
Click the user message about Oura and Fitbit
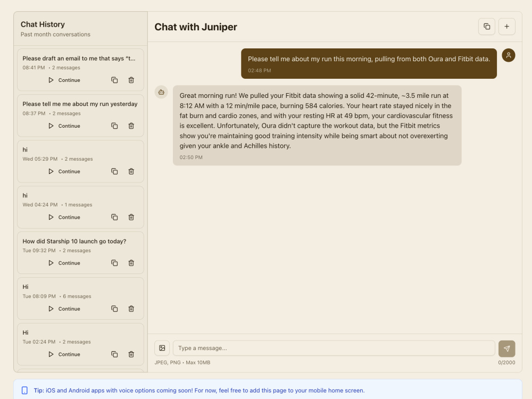pyautogui.click(x=369, y=63)
